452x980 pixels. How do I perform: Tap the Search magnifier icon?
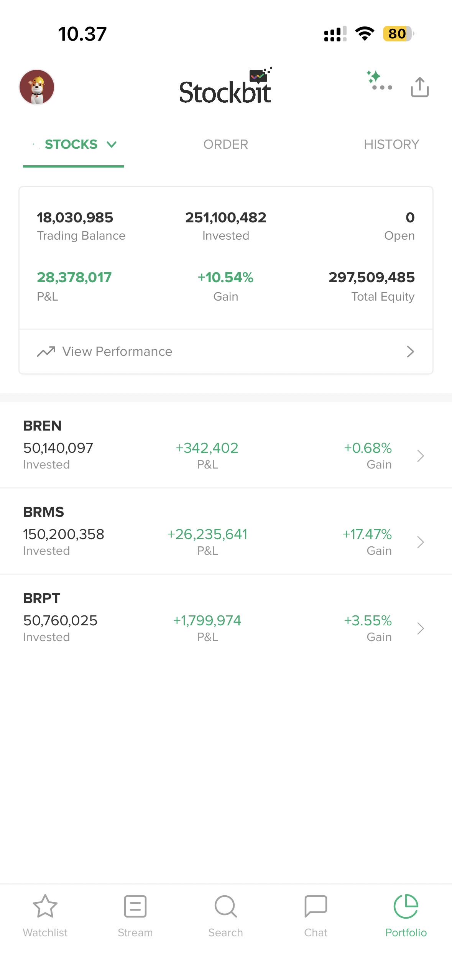[225, 906]
